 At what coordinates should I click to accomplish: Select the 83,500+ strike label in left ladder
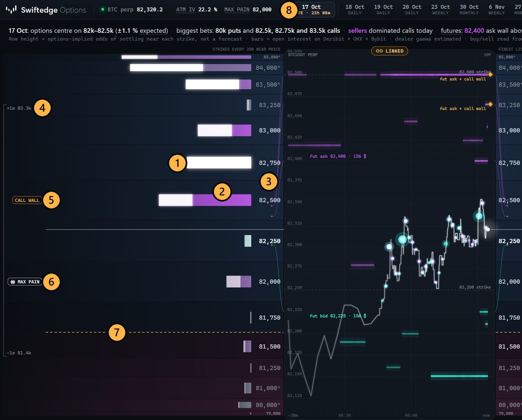tap(268, 85)
